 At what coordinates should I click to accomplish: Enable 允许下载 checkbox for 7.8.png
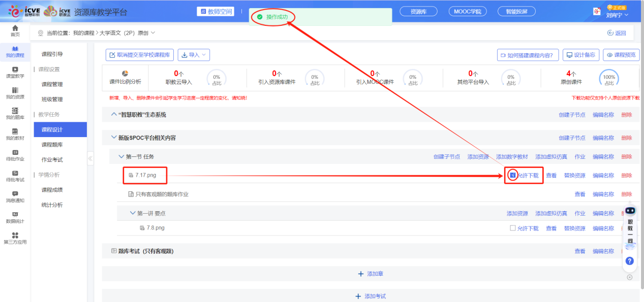pos(512,228)
